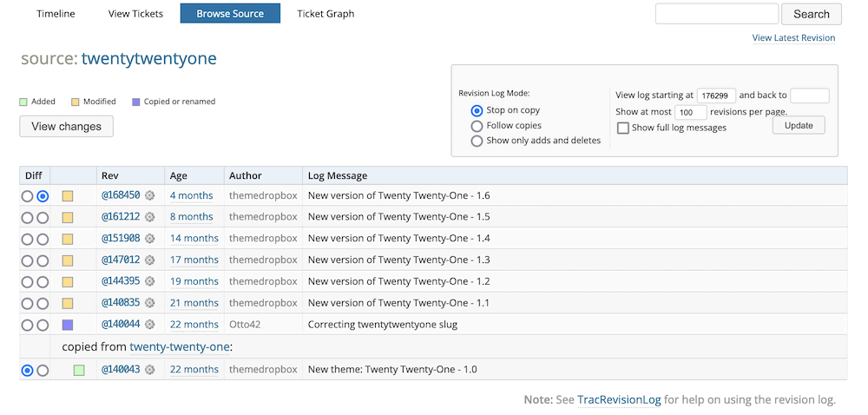This screenshot has width=868, height=415.
Task: Open changeset gear icon for revision @140835
Action: click(149, 303)
